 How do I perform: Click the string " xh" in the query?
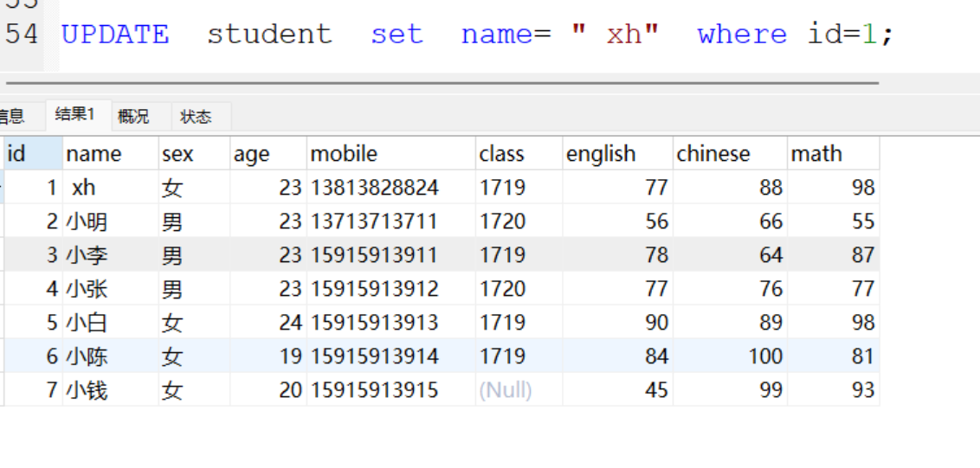pos(615,34)
